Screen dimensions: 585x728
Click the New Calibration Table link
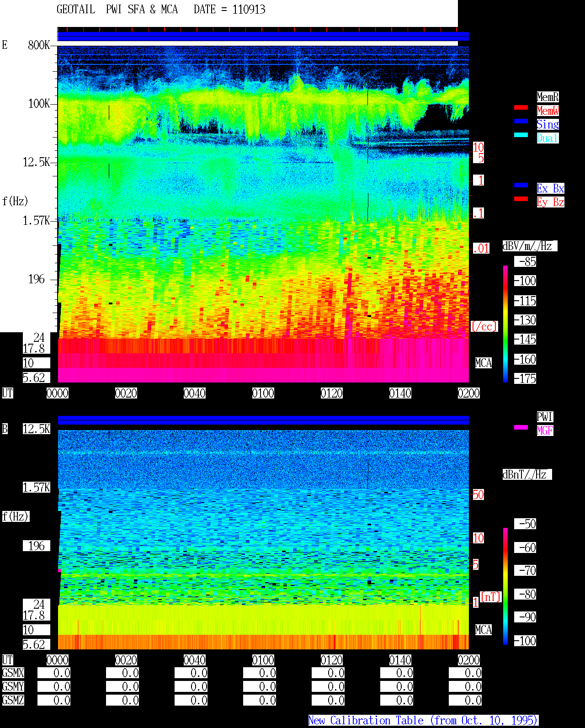click(423, 721)
